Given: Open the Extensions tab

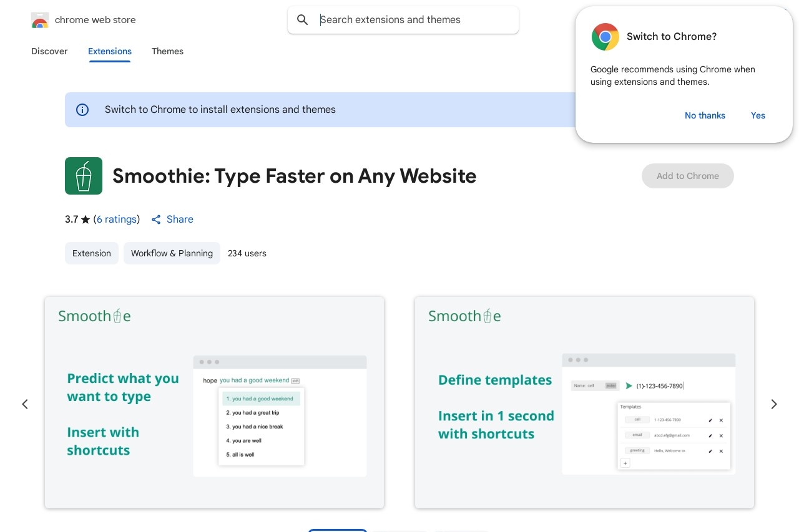Looking at the screenshot, I should pos(110,51).
